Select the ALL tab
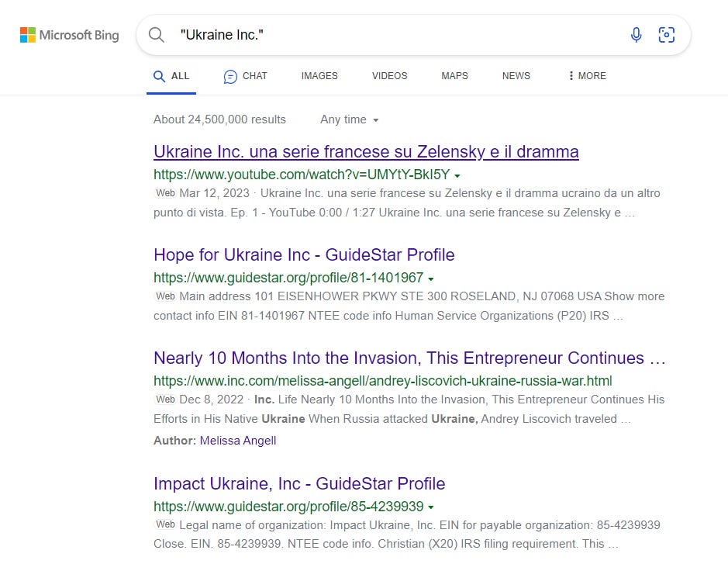728x564 pixels. [171, 76]
